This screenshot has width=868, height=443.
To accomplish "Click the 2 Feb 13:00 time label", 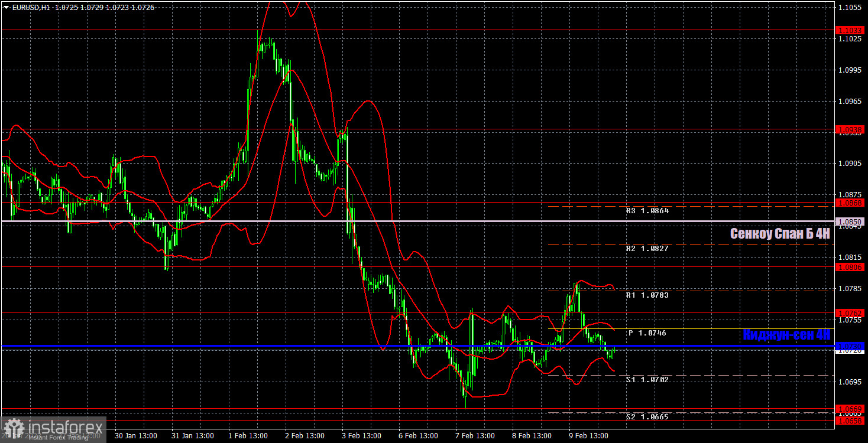I will [305, 436].
